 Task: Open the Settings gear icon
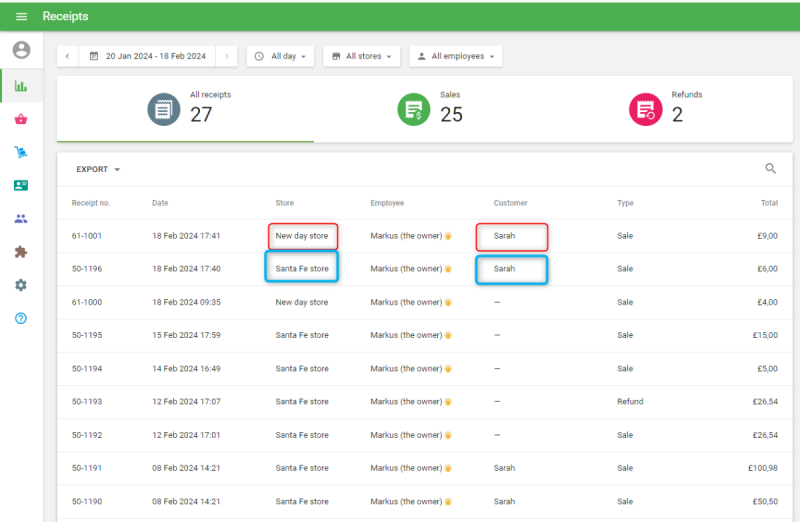click(21, 285)
